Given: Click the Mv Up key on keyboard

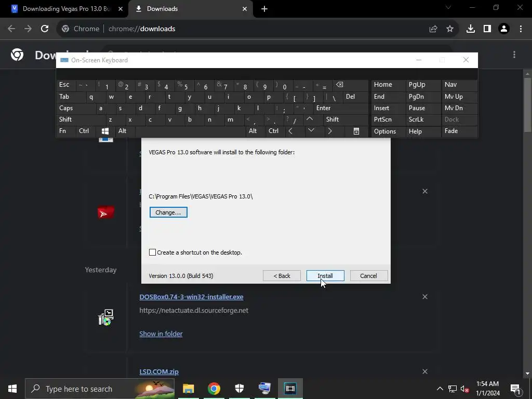Looking at the screenshot, I should click(x=459, y=97).
